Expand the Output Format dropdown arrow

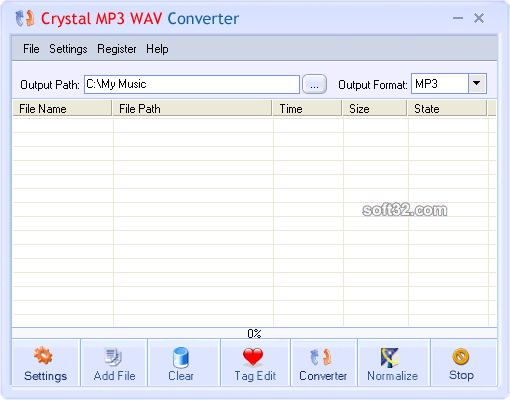click(x=477, y=83)
